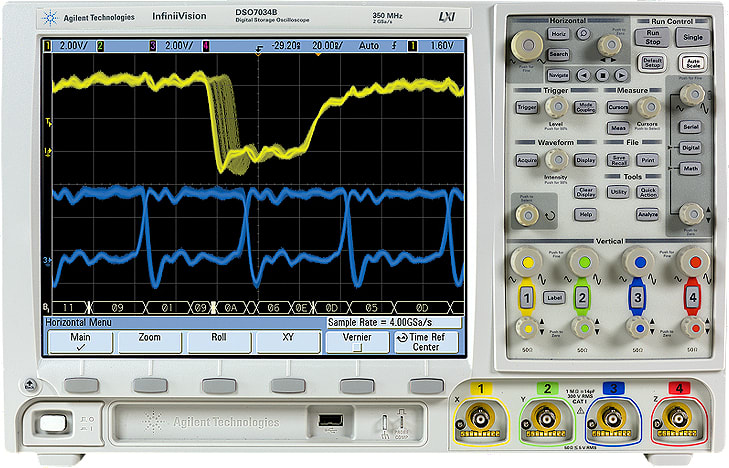
Task: Click the navigate backward arrow key
Action: coord(583,75)
